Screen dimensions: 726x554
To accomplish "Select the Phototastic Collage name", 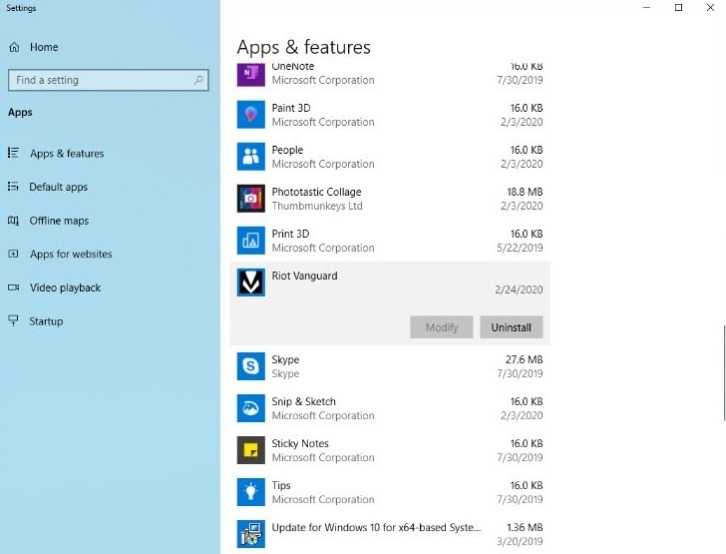I will (x=316, y=192).
